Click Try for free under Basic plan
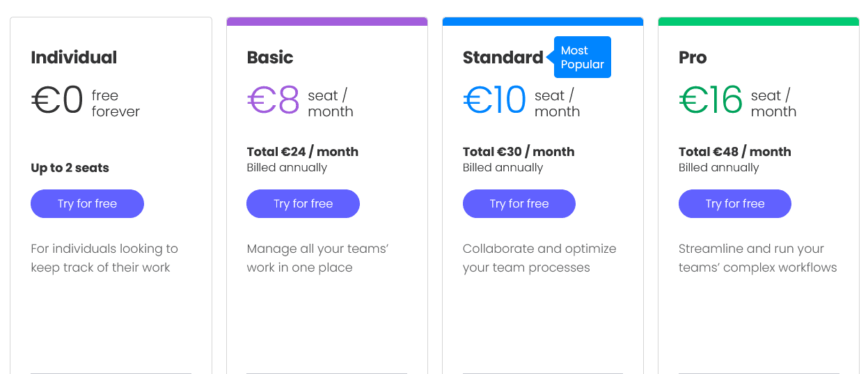Image resolution: width=868 pixels, height=374 pixels. click(x=303, y=204)
